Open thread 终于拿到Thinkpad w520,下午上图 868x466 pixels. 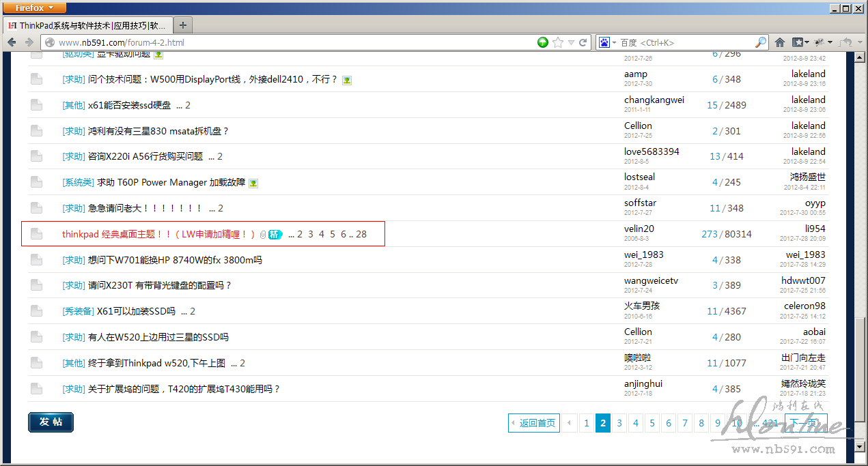pyautogui.click(x=156, y=363)
